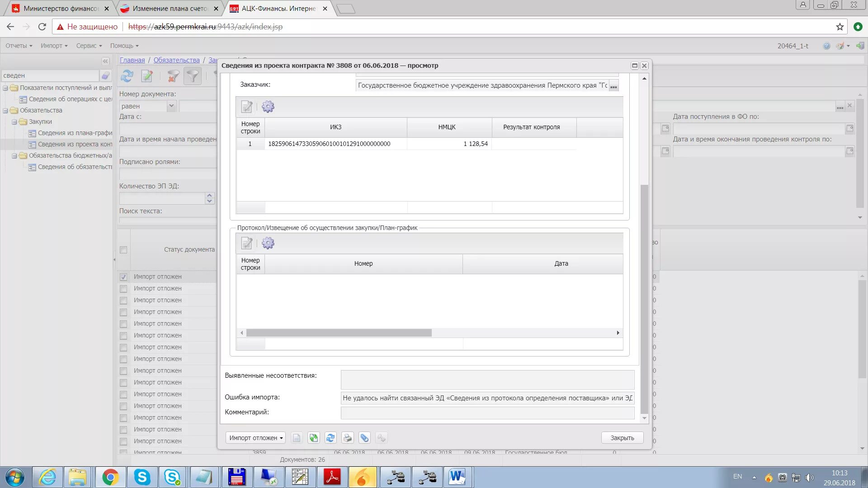The image size is (868, 488).
Task: Toggle the select-all checkbox in table header
Action: coord(123,250)
